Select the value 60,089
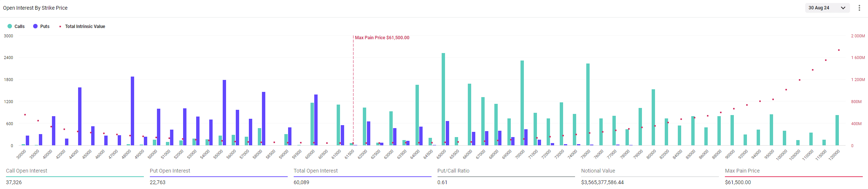868x189 pixels. [302, 182]
